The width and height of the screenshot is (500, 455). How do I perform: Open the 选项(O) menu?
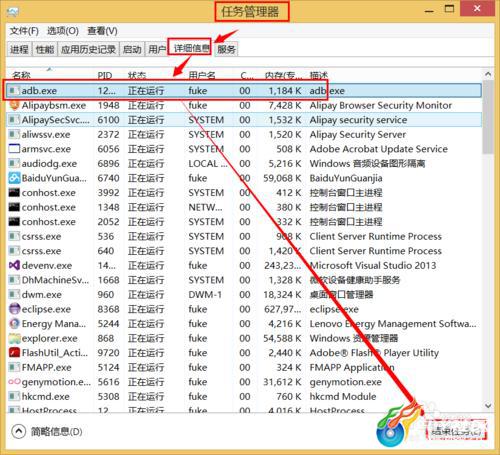[63, 31]
